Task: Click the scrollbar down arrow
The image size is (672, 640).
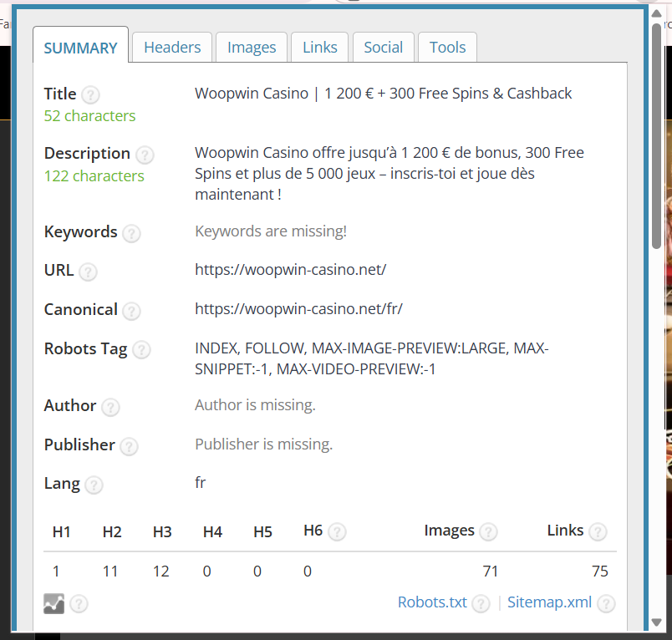Action: tap(657, 622)
